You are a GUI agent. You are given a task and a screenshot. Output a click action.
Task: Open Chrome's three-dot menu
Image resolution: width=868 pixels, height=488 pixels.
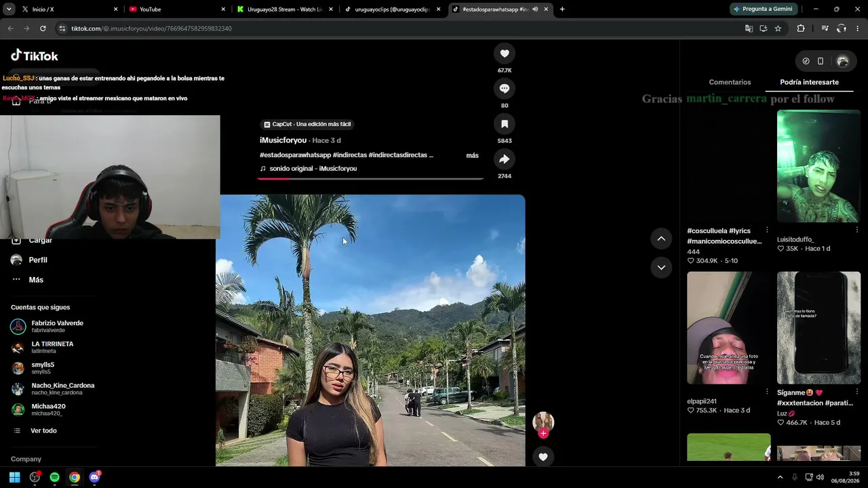[858, 28]
